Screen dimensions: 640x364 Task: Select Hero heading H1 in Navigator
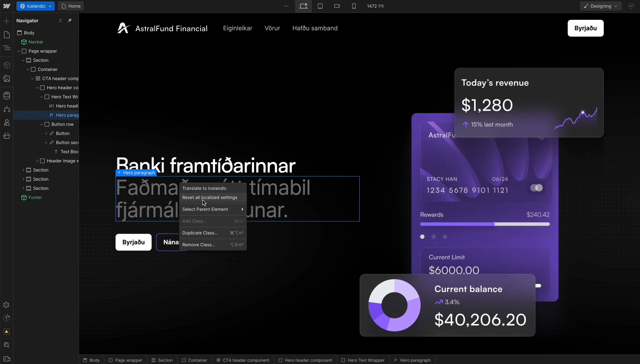(x=67, y=106)
